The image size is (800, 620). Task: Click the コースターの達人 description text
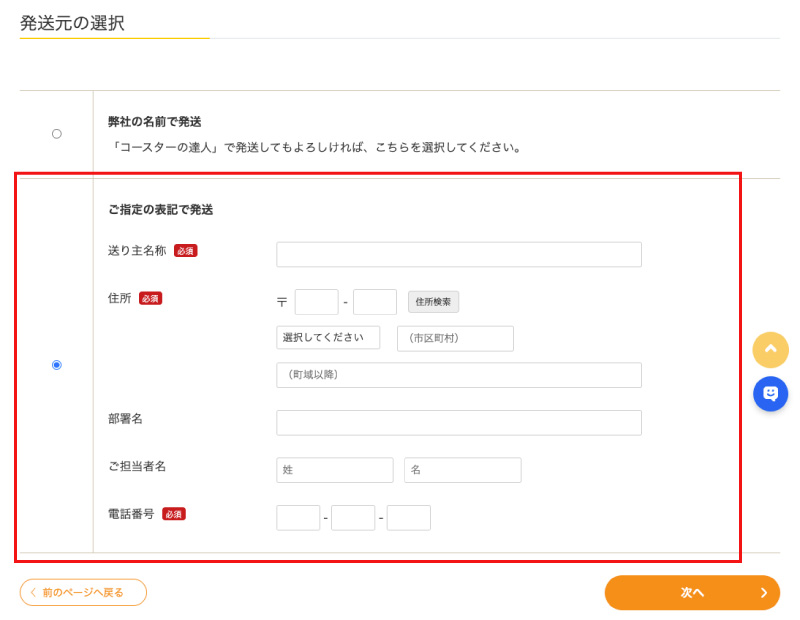click(x=315, y=147)
